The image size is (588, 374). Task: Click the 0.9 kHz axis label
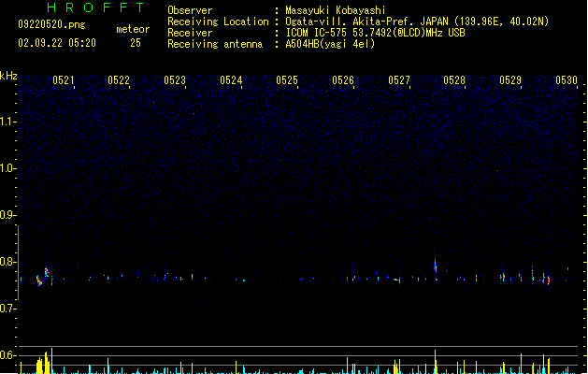7,215
